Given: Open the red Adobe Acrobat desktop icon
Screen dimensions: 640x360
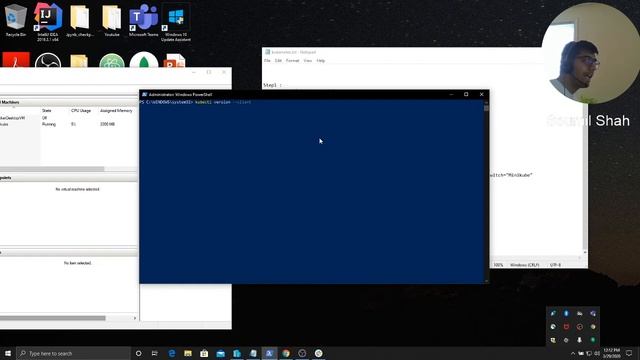Looking at the screenshot, I should [16, 60].
